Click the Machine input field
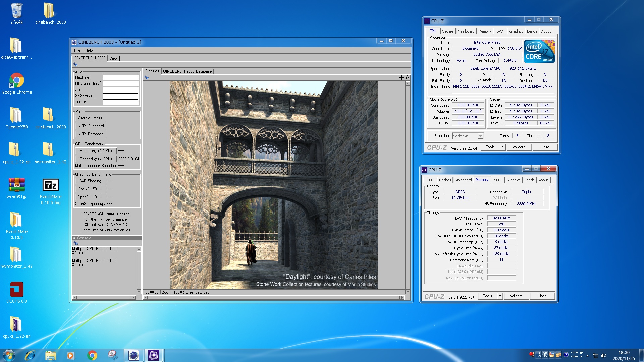Screen dimensions: 644x362 click(x=120, y=77)
